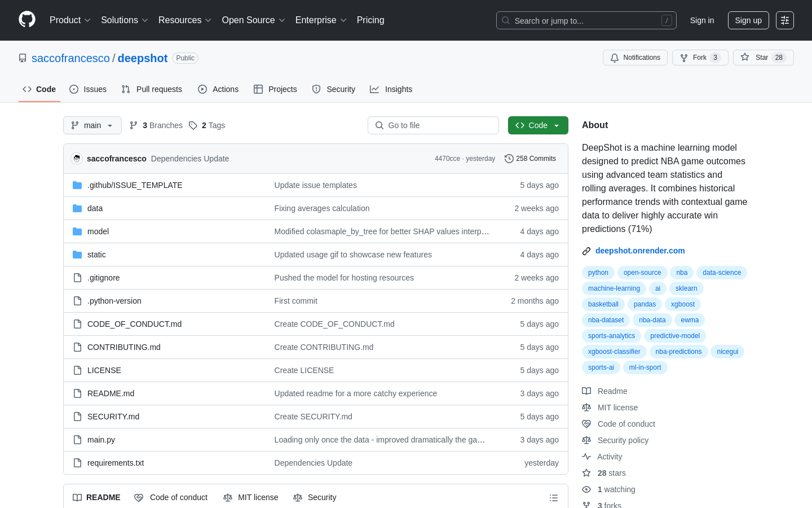Image resolution: width=812 pixels, height=508 pixels.
Task: Click the book icon next to Readme
Action: tap(586, 391)
